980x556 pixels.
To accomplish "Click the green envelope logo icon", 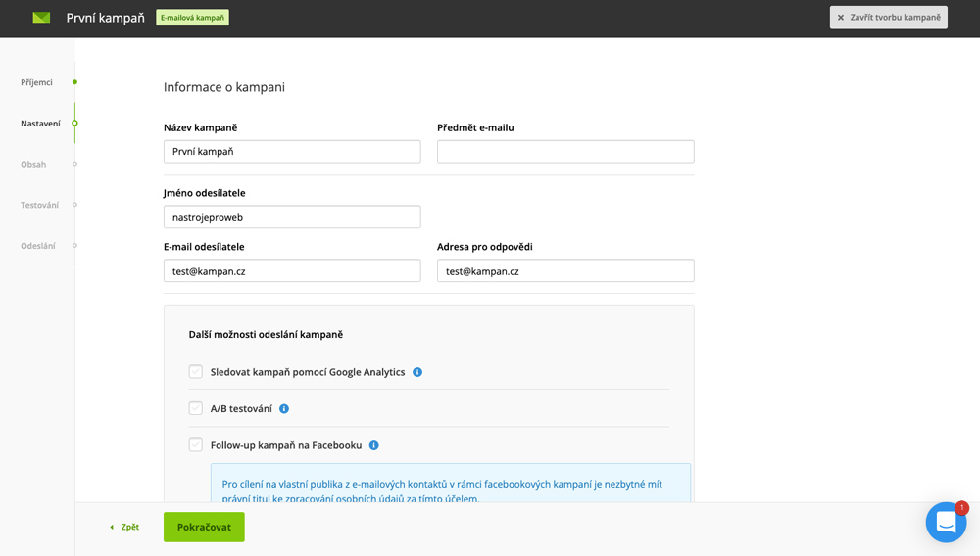I will click(x=41, y=18).
